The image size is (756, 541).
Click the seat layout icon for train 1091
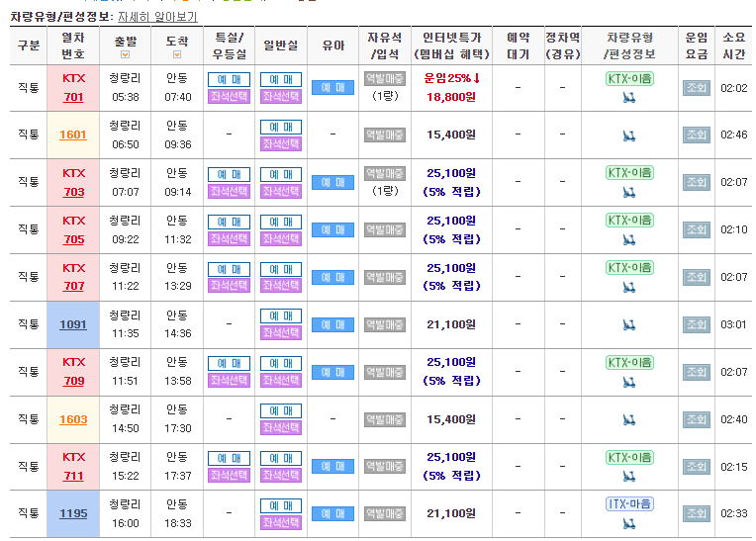point(628,325)
